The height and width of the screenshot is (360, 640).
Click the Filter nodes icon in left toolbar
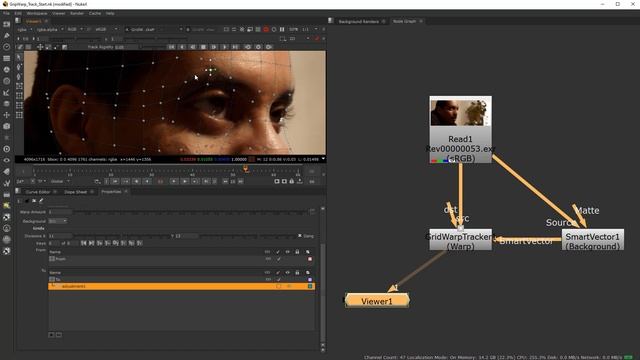(7, 81)
